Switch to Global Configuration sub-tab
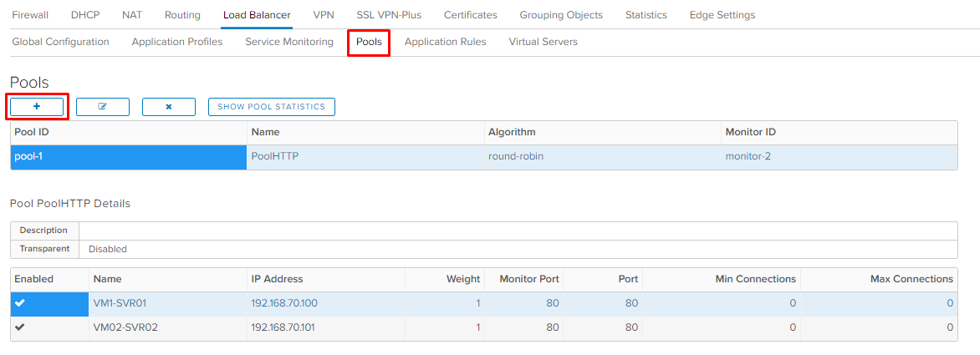This screenshot has height=355, width=980. point(61,42)
